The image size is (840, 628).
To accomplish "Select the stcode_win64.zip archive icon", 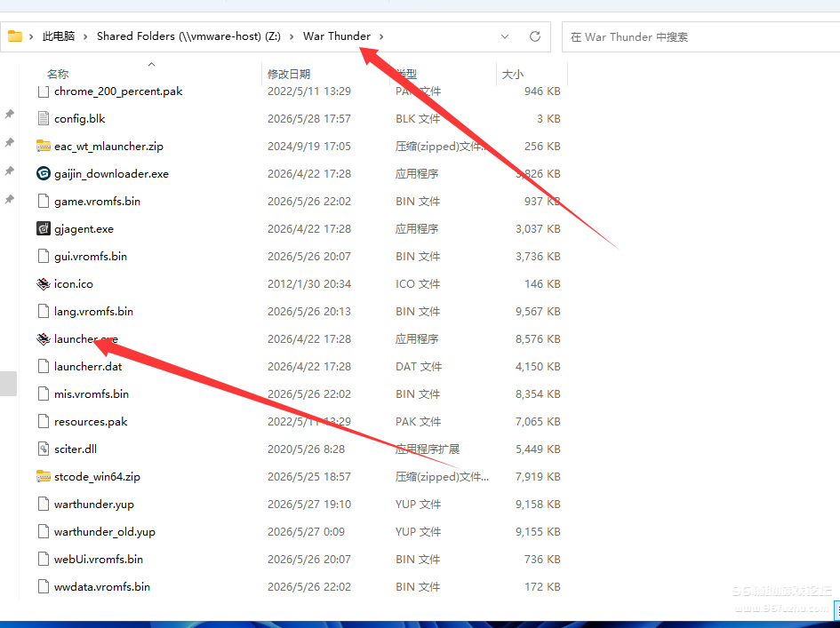I will (x=44, y=476).
